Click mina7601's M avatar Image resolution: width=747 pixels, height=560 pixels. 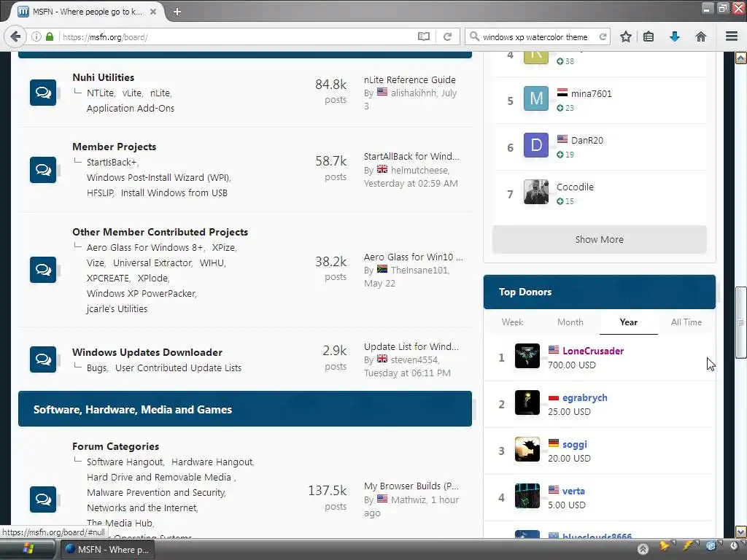point(536,98)
